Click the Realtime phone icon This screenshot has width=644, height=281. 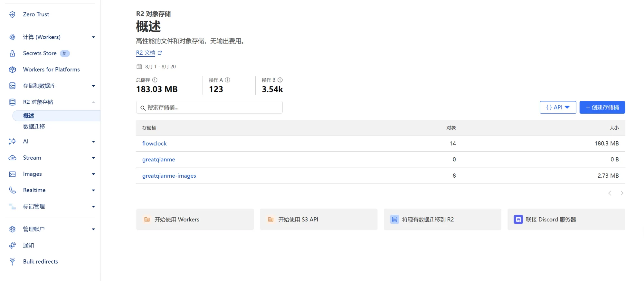tap(12, 190)
